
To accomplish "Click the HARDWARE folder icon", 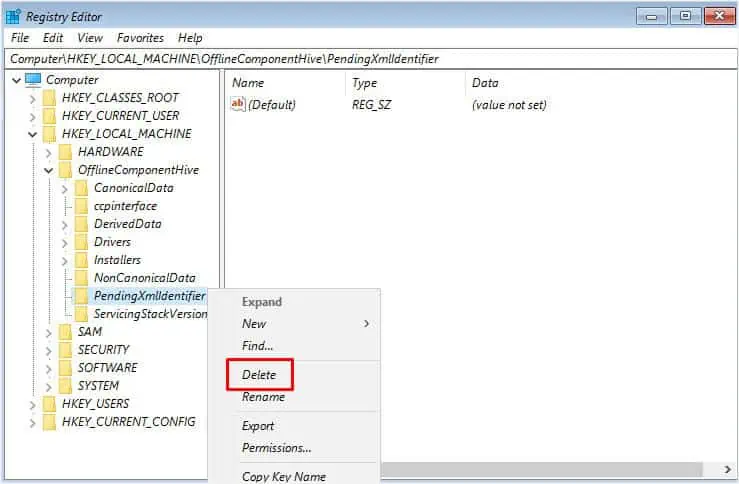I will pyautogui.click(x=65, y=152).
